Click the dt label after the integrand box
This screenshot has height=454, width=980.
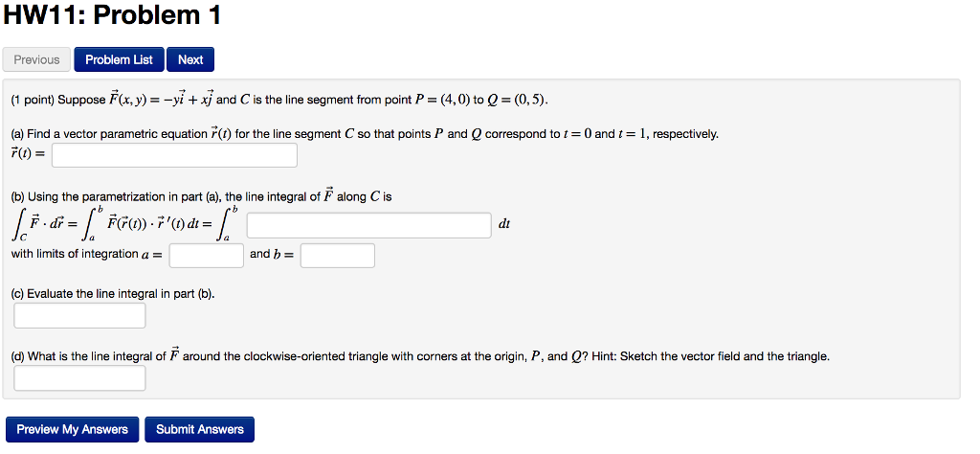(504, 224)
